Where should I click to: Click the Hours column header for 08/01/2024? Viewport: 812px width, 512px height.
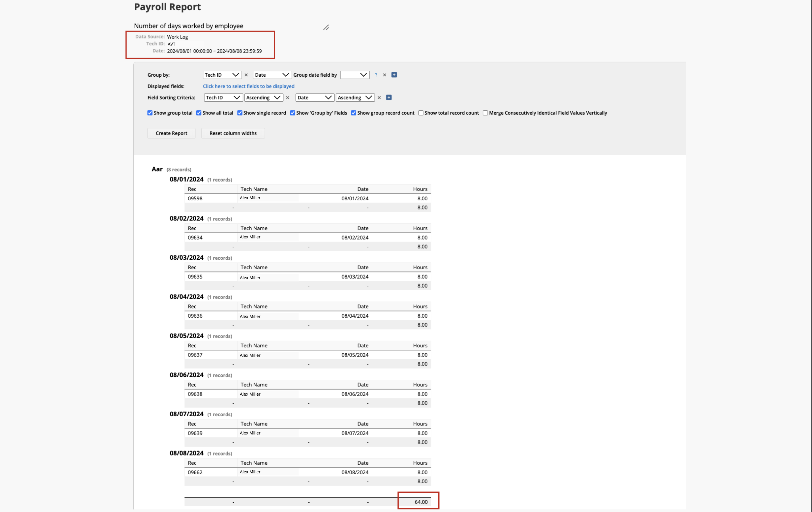click(x=420, y=189)
